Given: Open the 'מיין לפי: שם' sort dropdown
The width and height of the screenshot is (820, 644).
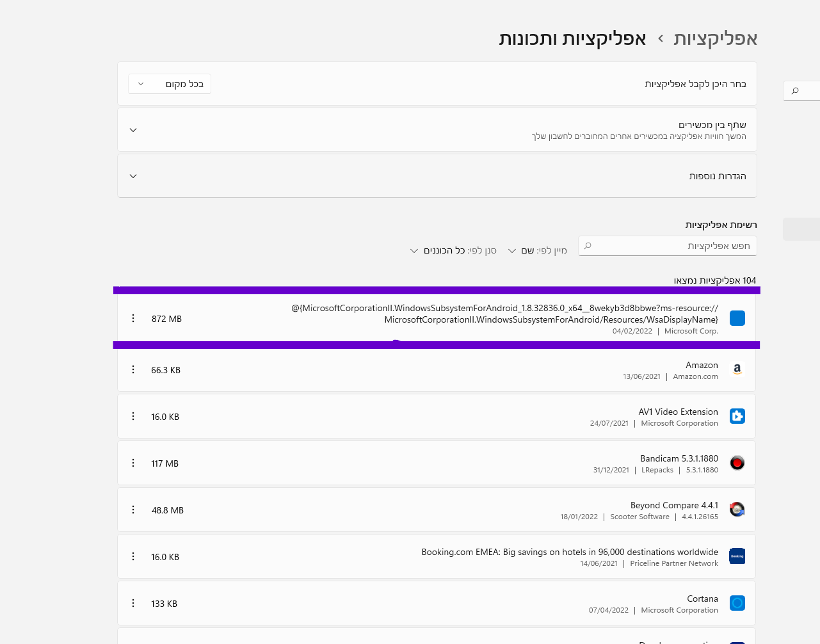Looking at the screenshot, I should (538, 250).
